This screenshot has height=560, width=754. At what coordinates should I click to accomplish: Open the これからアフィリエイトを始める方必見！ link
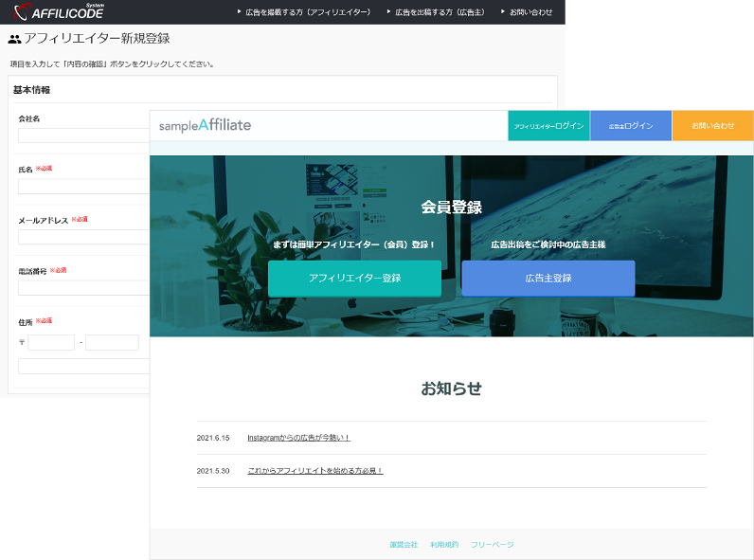point(314,471)
